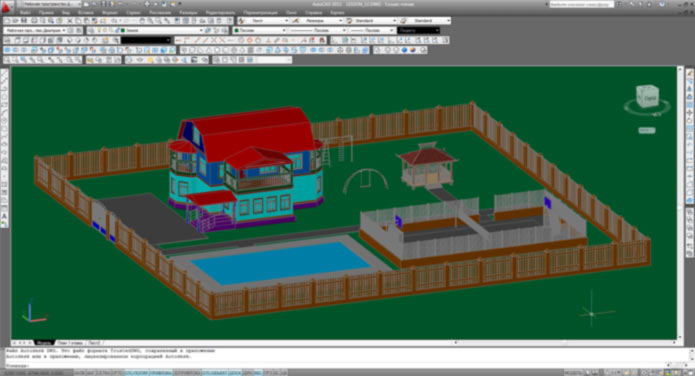Open the Layer Properties Manager icon
This screenshot has height=376, width=695.
[x=92, y=31]
